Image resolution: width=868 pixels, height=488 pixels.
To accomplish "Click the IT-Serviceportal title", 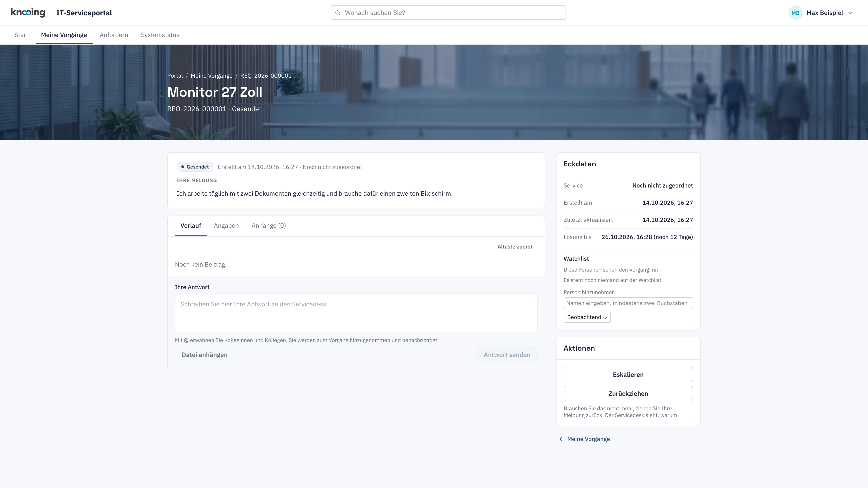I will coord(84,13).
